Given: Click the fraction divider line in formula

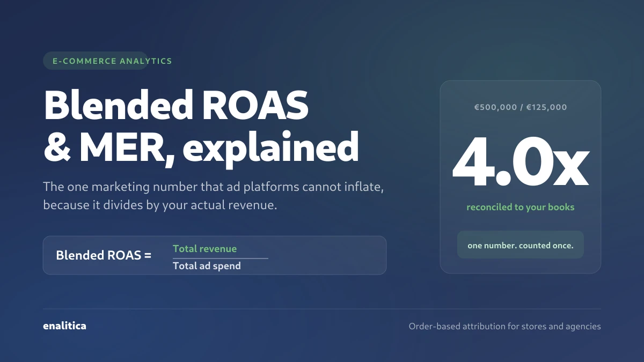Looking at the screenshot, I should (x=221, y=258).
